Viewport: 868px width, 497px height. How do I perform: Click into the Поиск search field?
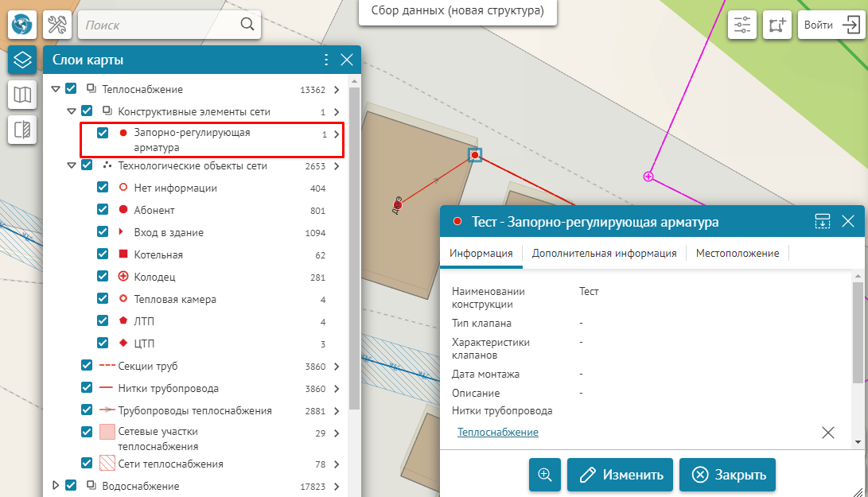click(x=159, y=25)
